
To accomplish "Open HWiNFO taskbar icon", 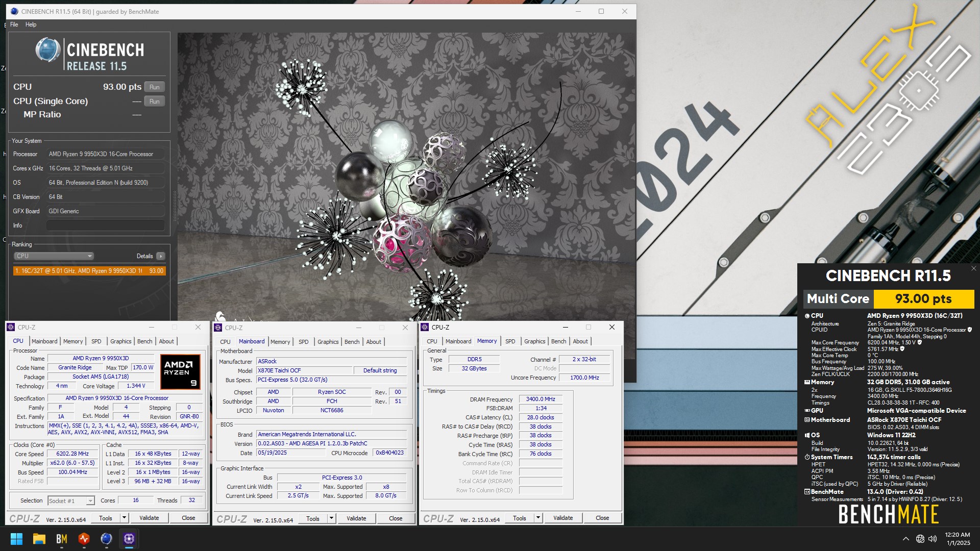I will click(x=84, y=539).
